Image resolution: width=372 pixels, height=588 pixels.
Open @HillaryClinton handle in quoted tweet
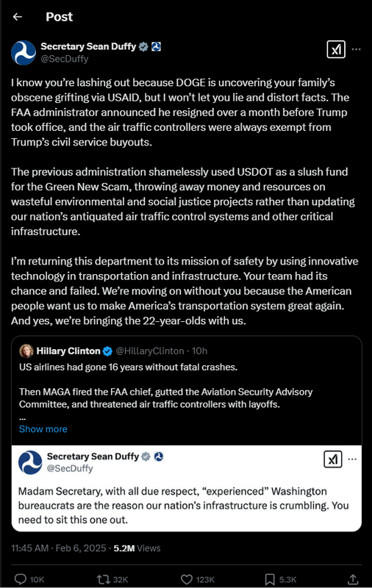150,351
